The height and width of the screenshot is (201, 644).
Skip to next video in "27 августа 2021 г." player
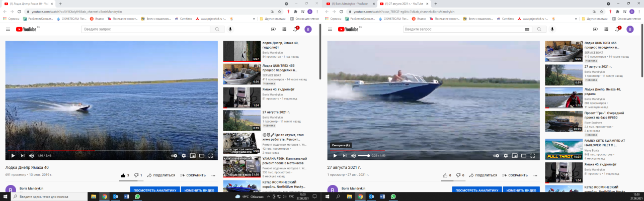click(345, 156)
